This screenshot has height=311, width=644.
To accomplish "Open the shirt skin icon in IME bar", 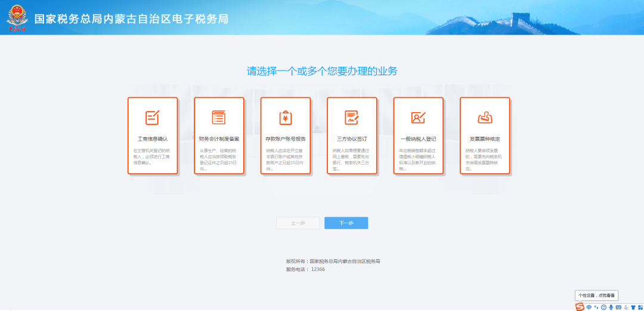I will pyautogui.click(x=633, y=307).
